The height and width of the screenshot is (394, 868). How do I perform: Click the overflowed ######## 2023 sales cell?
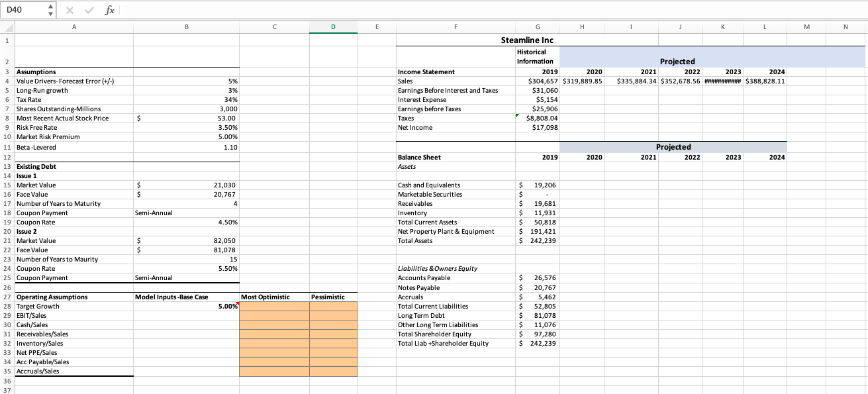coord(723,81)
